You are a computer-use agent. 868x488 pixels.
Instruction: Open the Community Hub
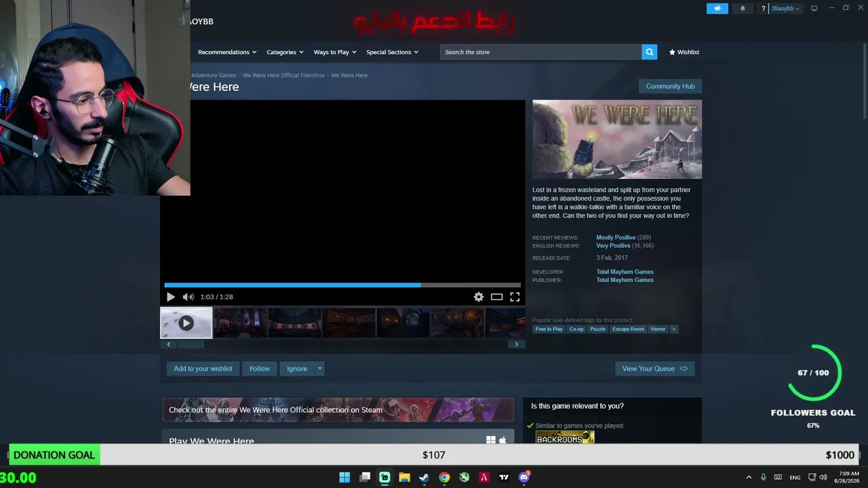[x=670, y=86]
